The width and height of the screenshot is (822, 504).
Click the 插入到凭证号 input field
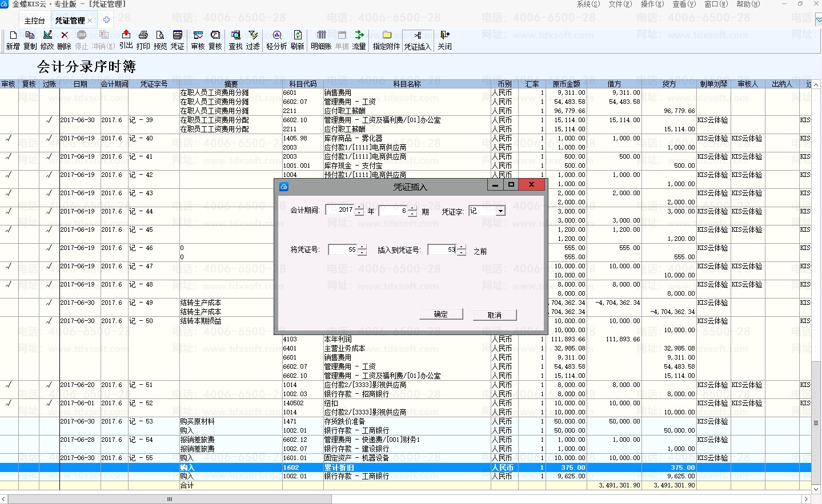point(442,250)
